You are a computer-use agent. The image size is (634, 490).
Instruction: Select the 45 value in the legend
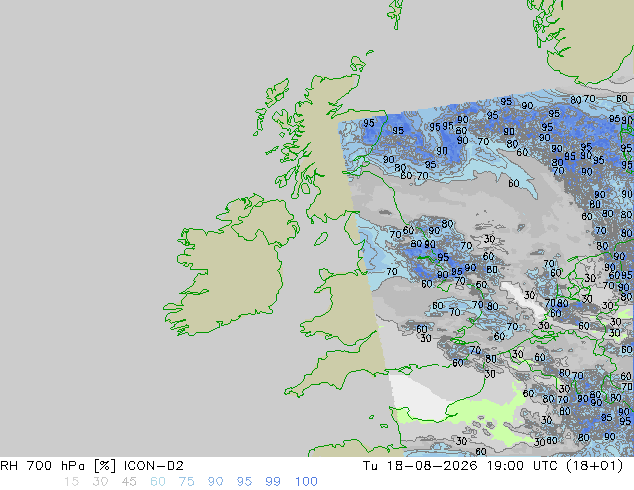(x=129, y=482)
